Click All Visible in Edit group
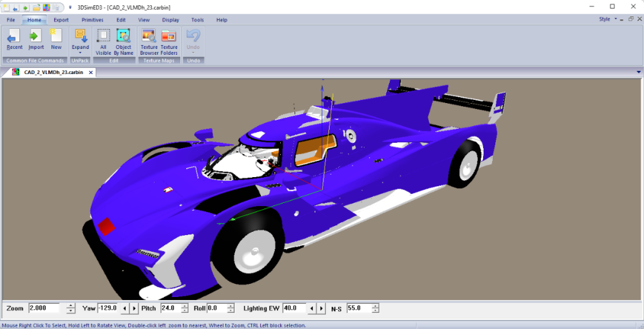 point(103,39)
